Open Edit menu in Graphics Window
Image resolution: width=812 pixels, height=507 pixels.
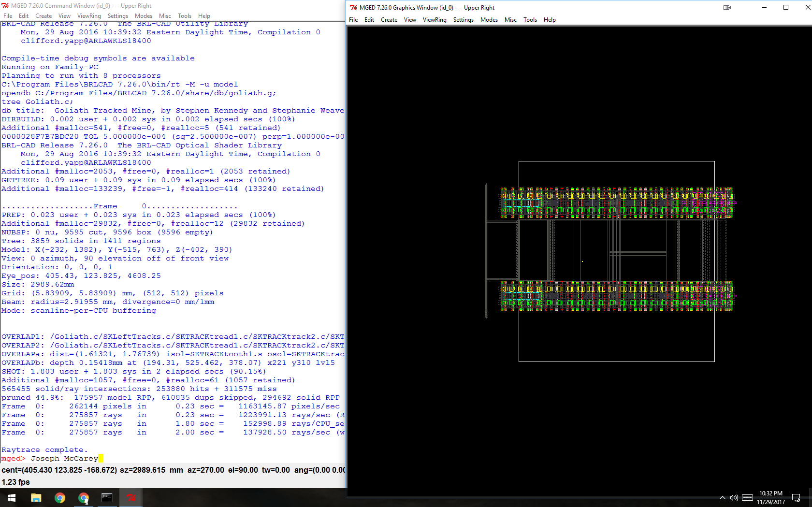[369, 20]
